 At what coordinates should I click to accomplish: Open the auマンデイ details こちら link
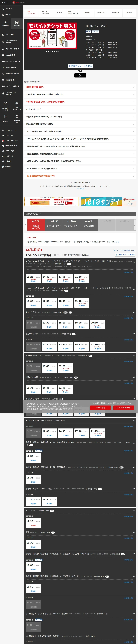[117, 242]
